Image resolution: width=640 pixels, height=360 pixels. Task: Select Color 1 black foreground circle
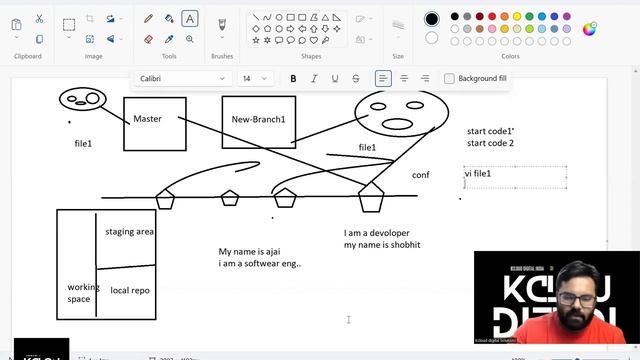tap(431, 19)
